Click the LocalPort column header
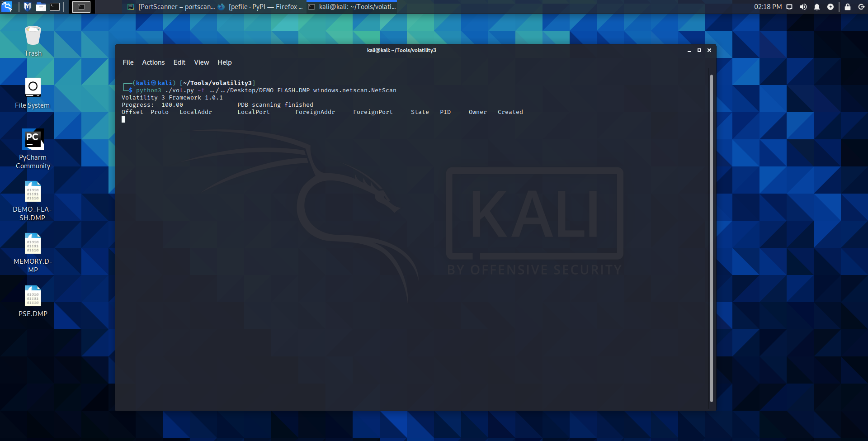868x441 pixels. (x=254, y=112)
